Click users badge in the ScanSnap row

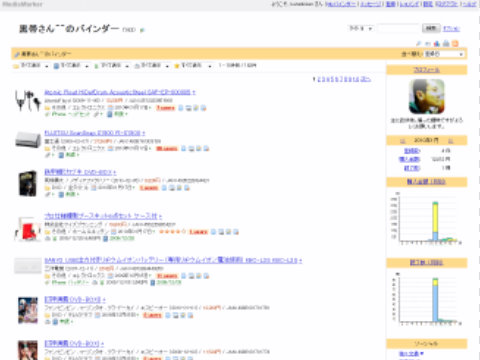click(167, 149)
